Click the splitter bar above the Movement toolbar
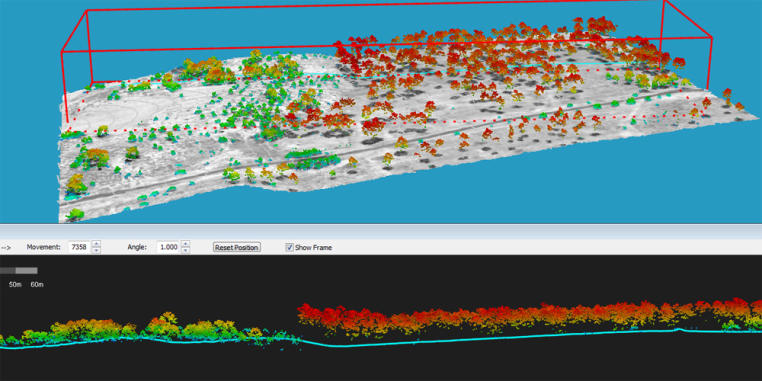 click(381, 231)
